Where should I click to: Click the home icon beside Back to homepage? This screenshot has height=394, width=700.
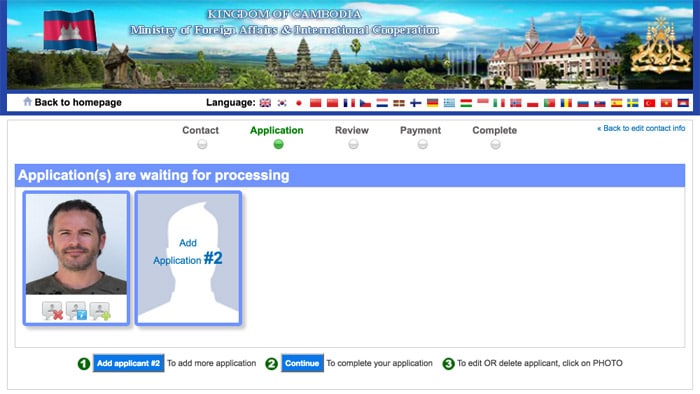[28, 102]
